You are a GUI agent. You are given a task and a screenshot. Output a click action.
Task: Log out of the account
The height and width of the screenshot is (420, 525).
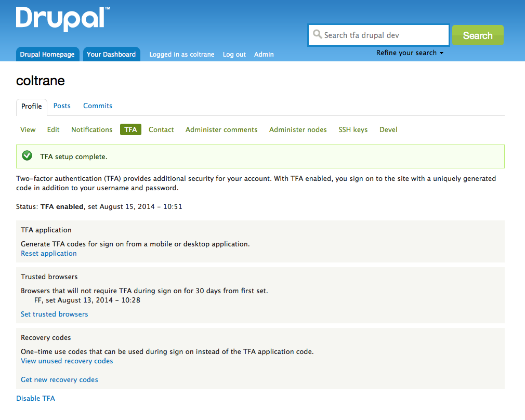234,54
